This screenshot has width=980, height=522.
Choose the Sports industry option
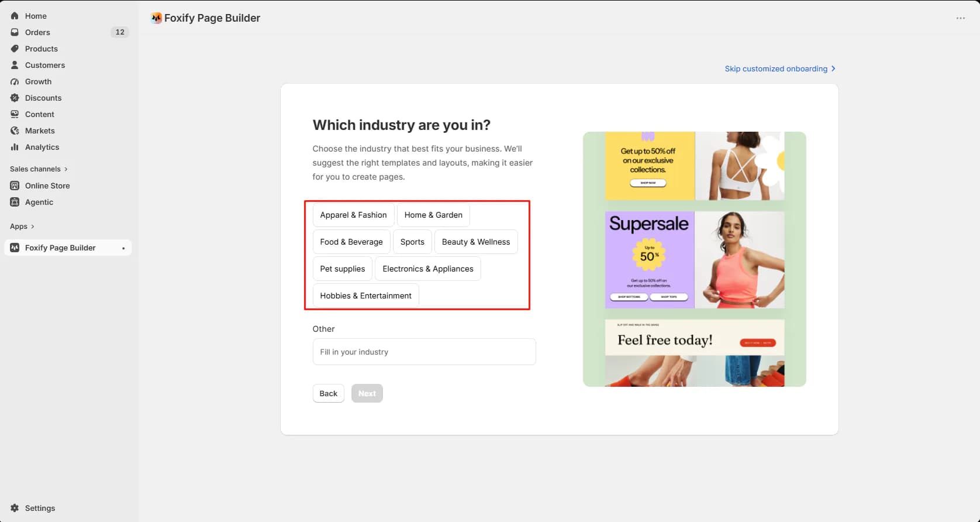pos(412,242)
